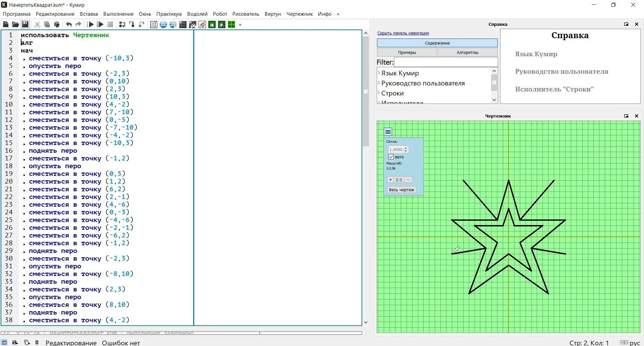
Task: Toggle console icon in status bar
Action: tap(4, 343)
